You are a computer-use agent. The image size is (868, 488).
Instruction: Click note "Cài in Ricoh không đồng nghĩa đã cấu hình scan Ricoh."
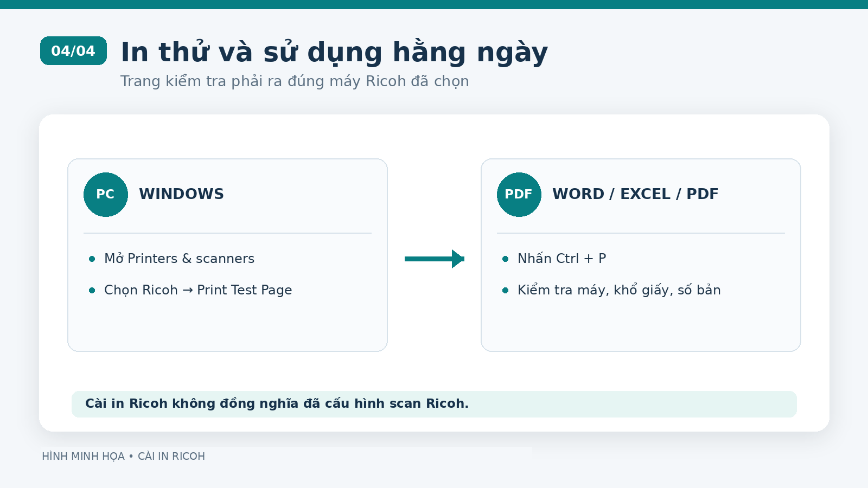click(277, 403)
